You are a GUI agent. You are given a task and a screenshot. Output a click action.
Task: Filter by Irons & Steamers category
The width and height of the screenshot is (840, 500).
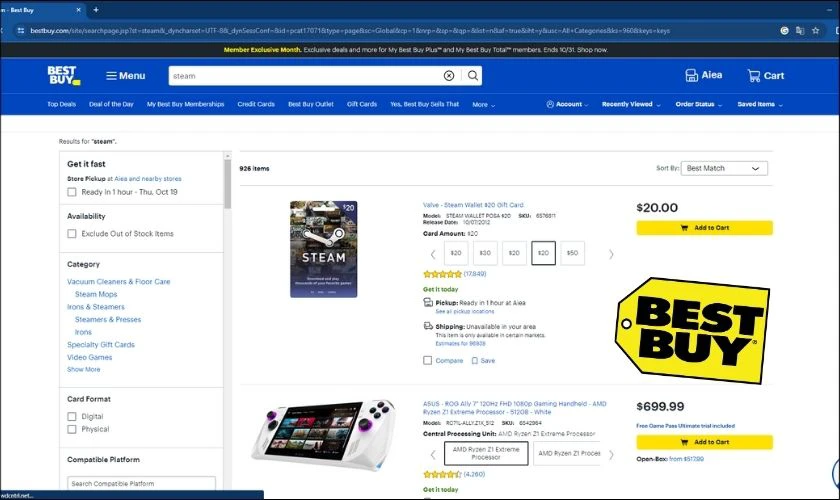pyautogui.click(x=95, y=307)
